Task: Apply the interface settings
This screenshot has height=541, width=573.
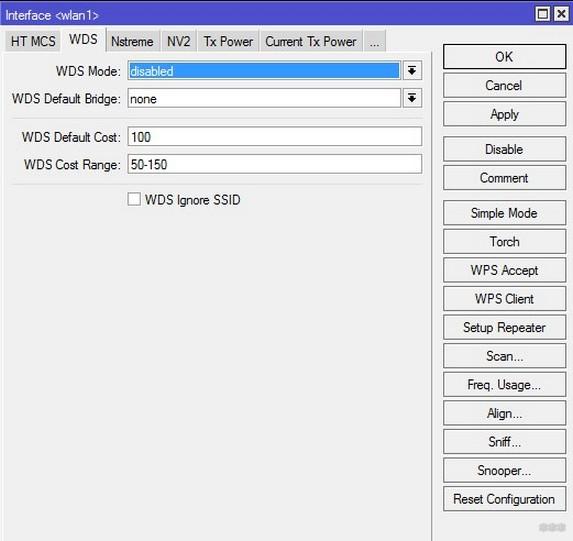Action: (x=504, y=114)
